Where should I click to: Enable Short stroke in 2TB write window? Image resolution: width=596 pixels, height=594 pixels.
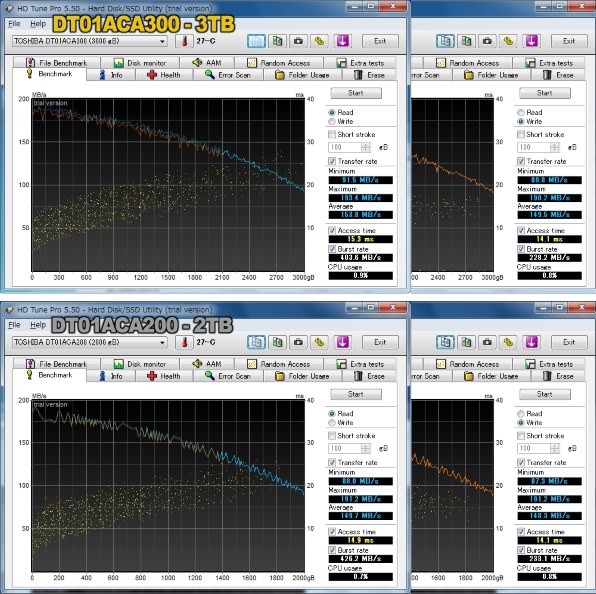click(521, 436)
